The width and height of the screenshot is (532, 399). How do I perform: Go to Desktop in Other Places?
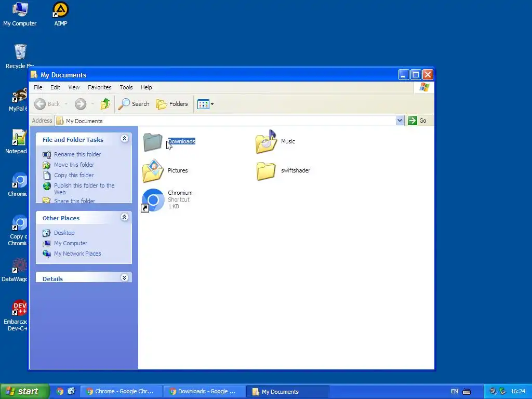[x=64, y=233]
